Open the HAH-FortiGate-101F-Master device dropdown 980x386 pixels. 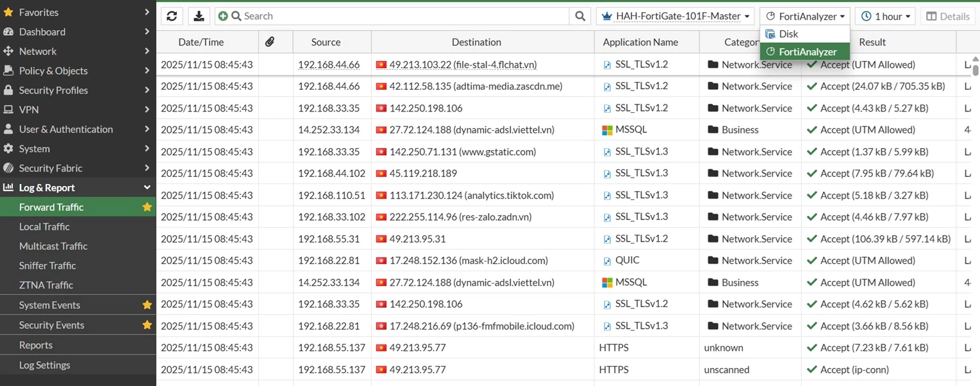675,16
